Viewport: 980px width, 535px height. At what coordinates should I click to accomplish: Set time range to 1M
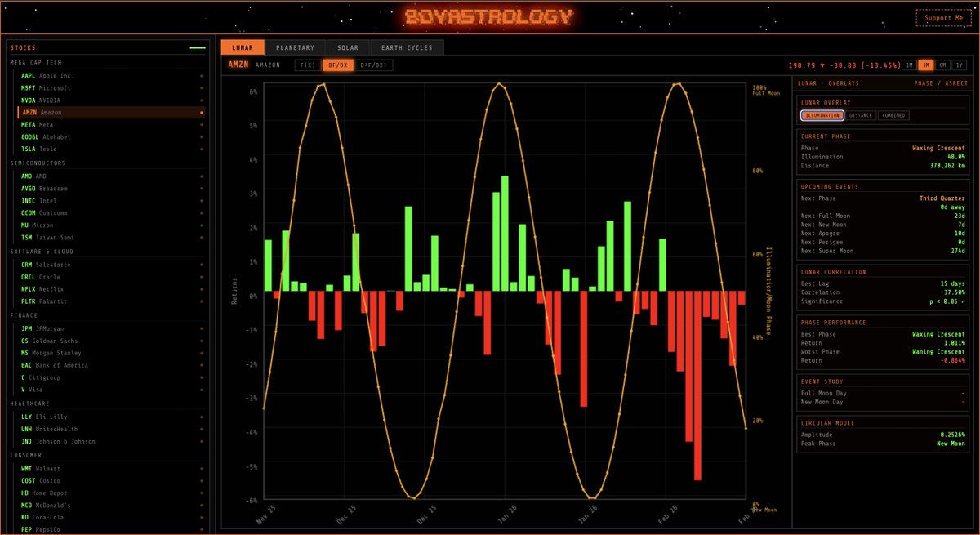coord(909,65)
